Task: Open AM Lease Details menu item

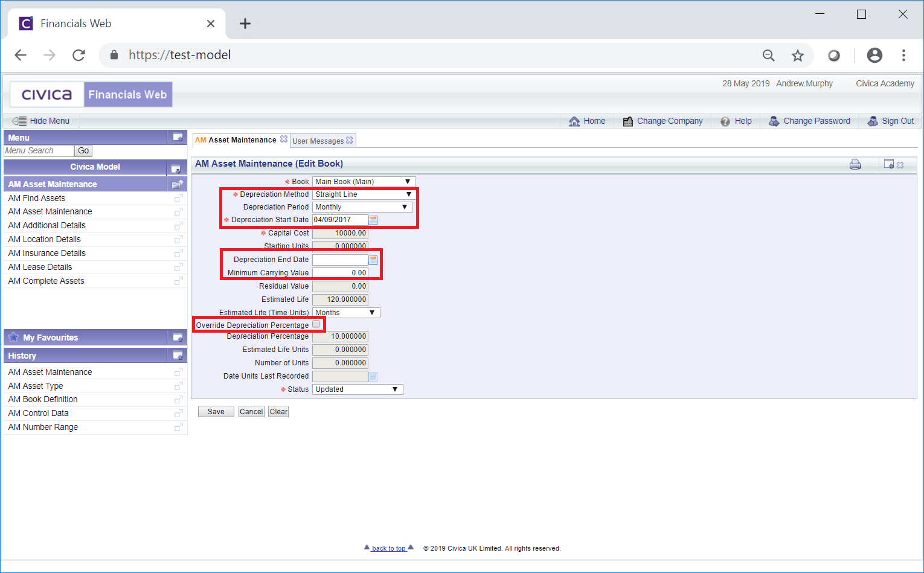Action: point(40,267)
